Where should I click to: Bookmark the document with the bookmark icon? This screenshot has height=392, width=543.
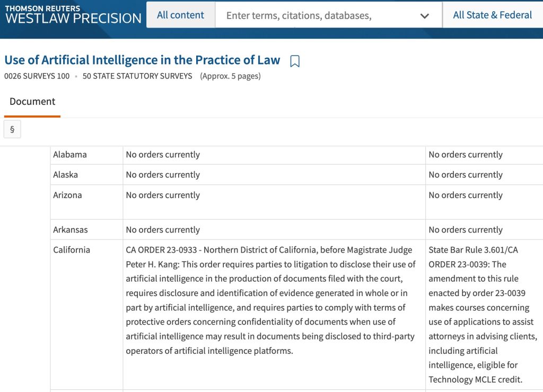[295, 61]
